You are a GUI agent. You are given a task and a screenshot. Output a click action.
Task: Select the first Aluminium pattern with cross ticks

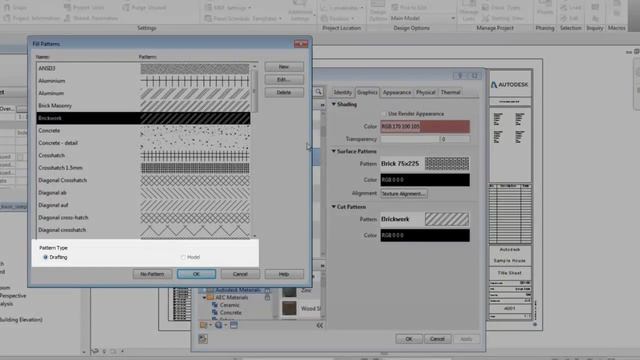(143, 81)
